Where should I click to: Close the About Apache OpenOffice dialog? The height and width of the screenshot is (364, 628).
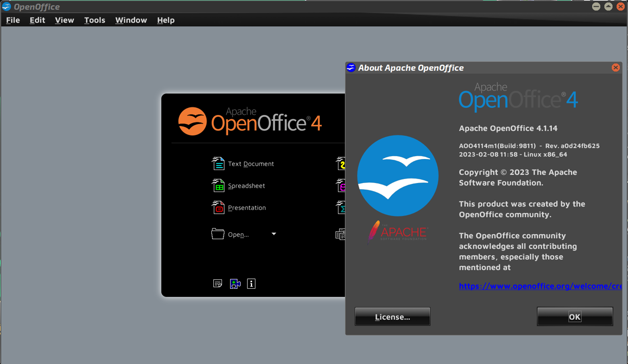(x=616, y=68)
